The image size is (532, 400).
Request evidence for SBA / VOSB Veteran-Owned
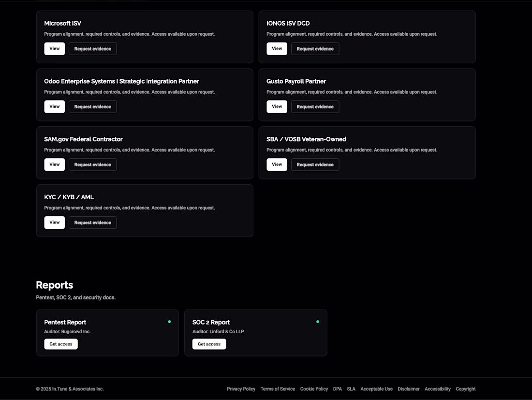point(315,165)
